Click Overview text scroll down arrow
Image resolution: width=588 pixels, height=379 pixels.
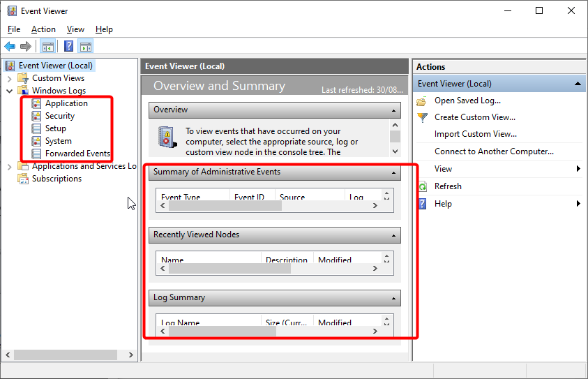tap(395, 151)
